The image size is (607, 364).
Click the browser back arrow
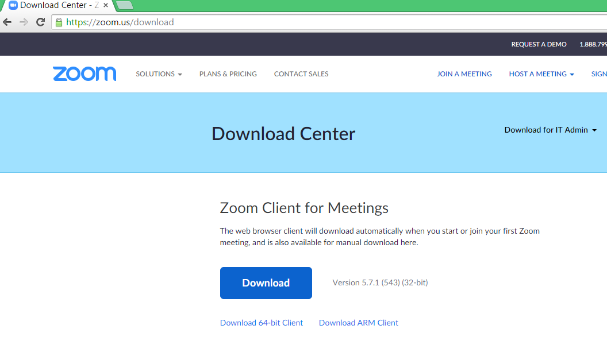[x=7, y=22]
